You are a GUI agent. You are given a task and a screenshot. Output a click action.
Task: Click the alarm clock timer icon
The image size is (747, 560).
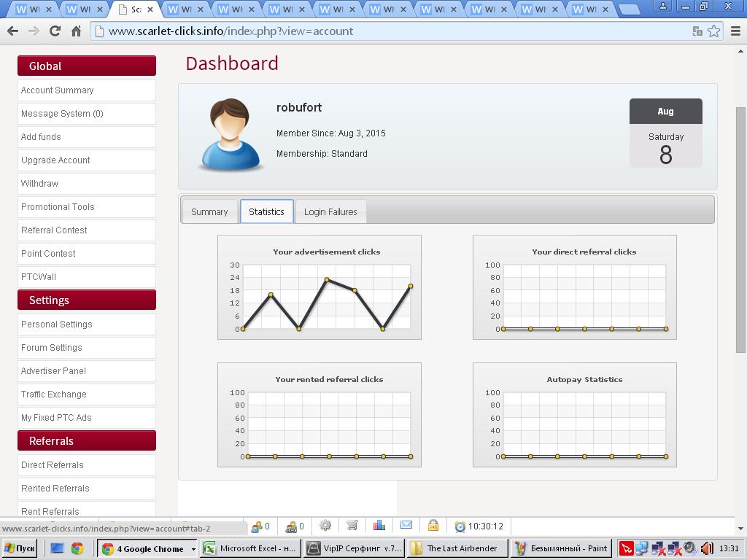coord(460,526)
